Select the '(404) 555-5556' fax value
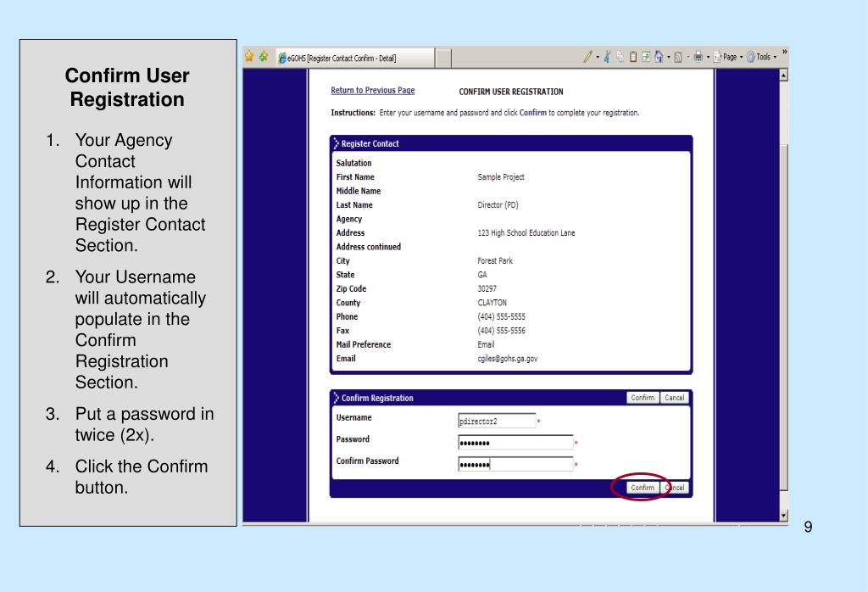Image resolution: width=868 pixels, height=592 pixels. (x=502, y=331)
